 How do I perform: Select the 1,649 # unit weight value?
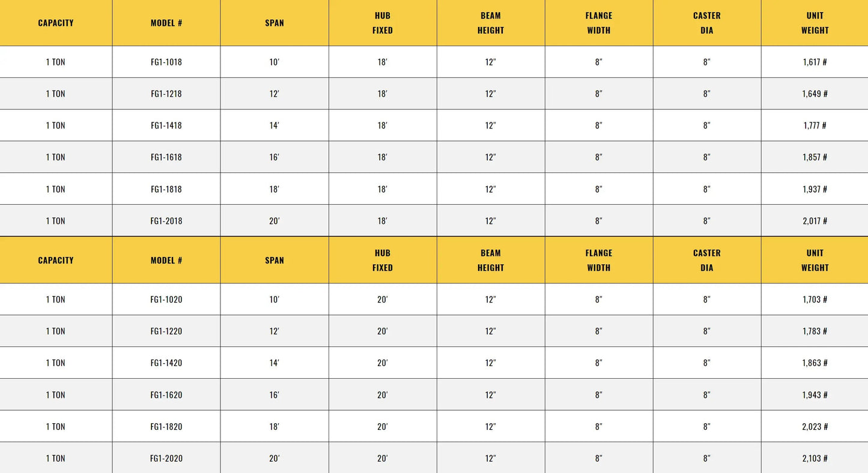click(x=815, y=94)
